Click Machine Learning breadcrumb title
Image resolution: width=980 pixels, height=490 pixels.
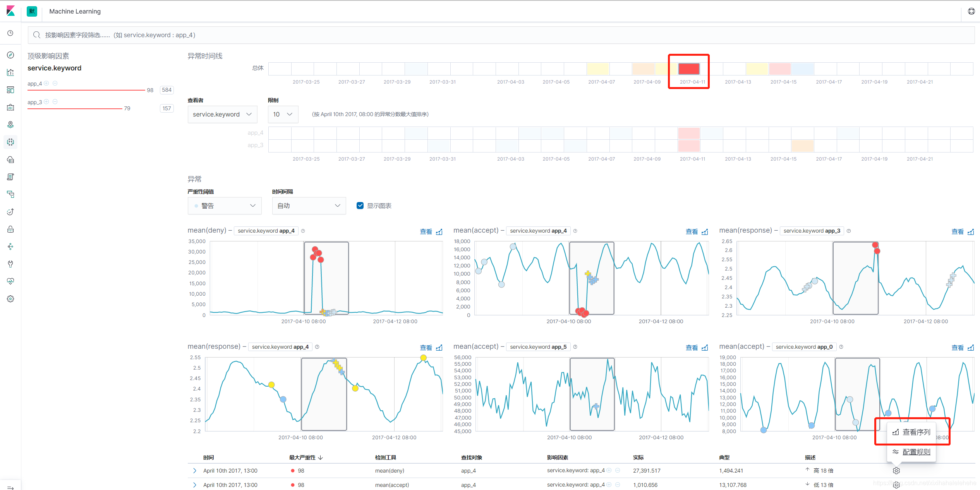click(x=75, y=11)
